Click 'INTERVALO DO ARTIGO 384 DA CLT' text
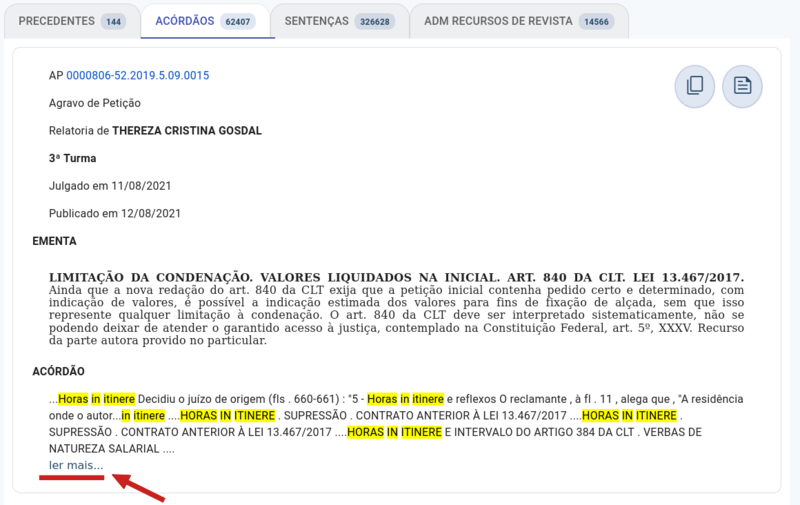The width and height of the screenshot is (800, 505). click(544, 432)
